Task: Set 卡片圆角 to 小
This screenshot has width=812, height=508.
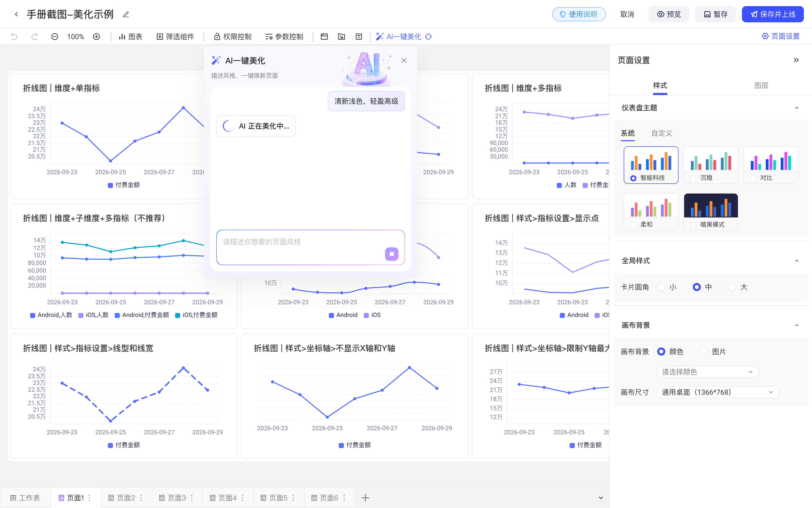Action: point(661,287)
